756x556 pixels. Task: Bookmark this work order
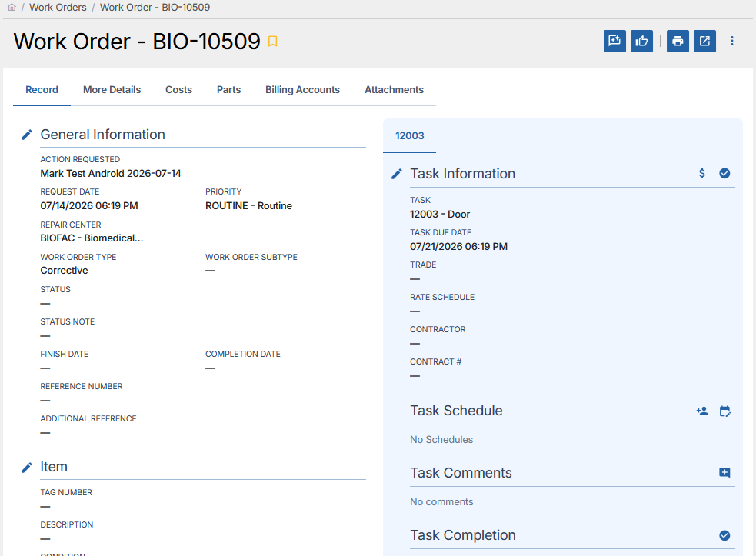(272, 42)
